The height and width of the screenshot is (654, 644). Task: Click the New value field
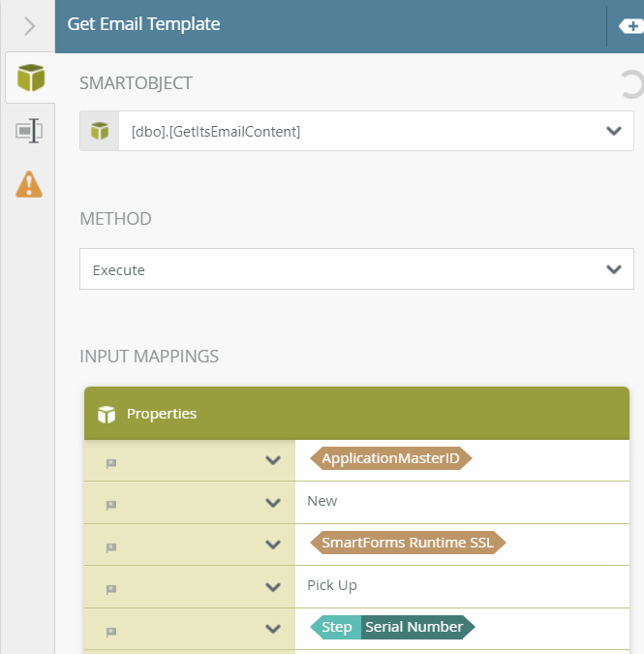[462, 502]
